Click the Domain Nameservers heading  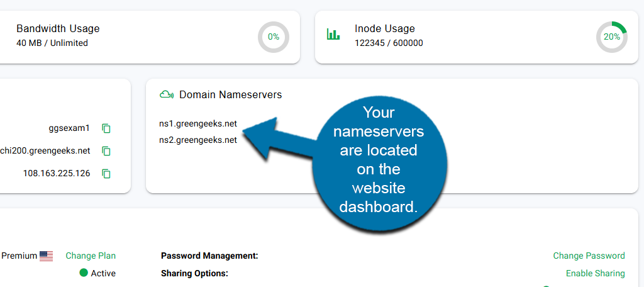(230, 95)
